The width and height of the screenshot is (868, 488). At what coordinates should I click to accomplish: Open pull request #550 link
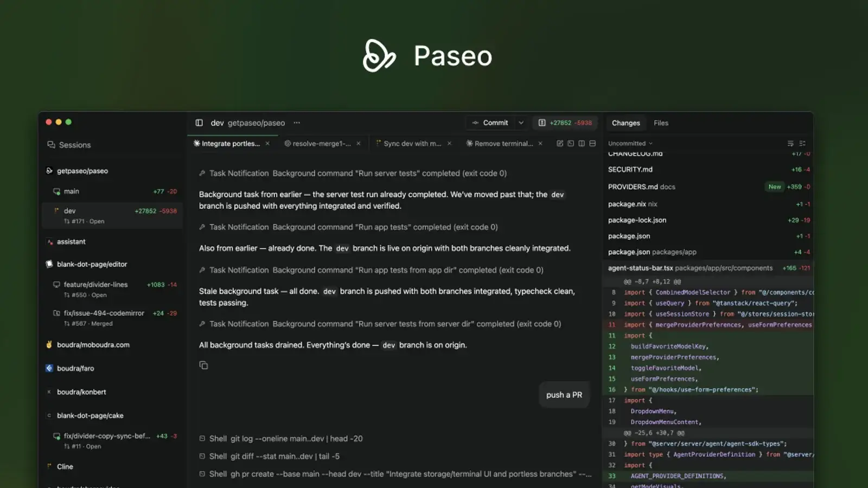point(85,295)
